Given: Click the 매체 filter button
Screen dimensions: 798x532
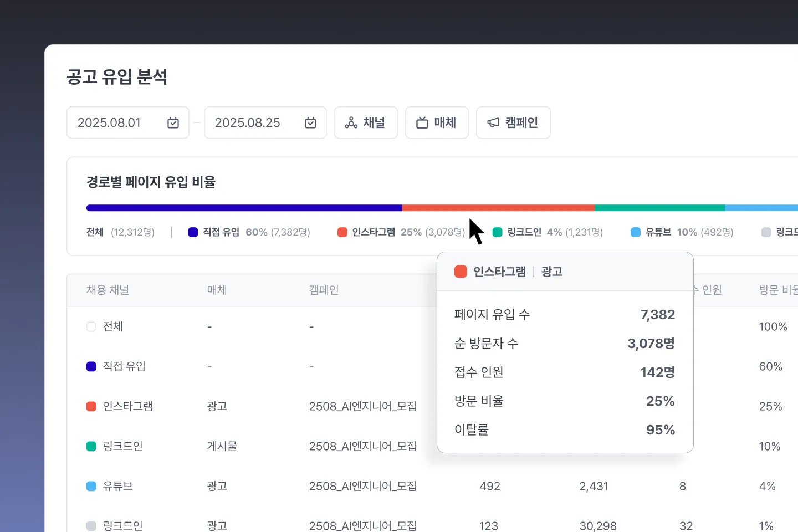Looking at the screenshot, I should point(437,123).
